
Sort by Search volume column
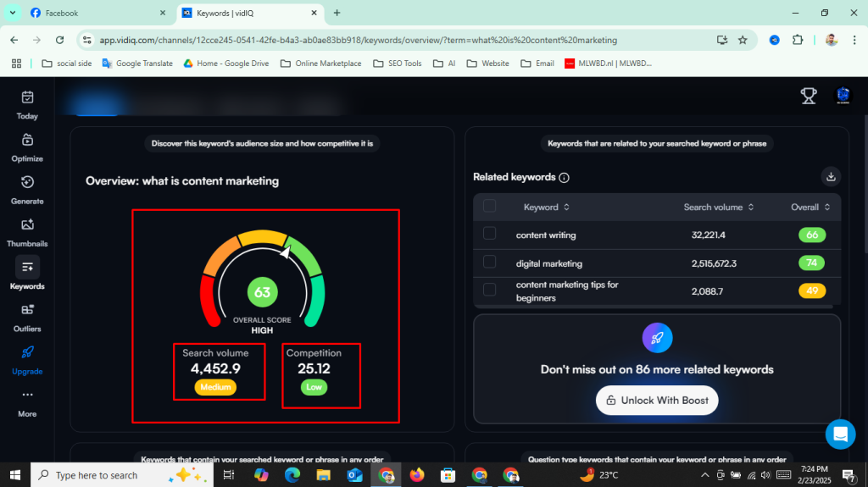click(x=719, y=207)
